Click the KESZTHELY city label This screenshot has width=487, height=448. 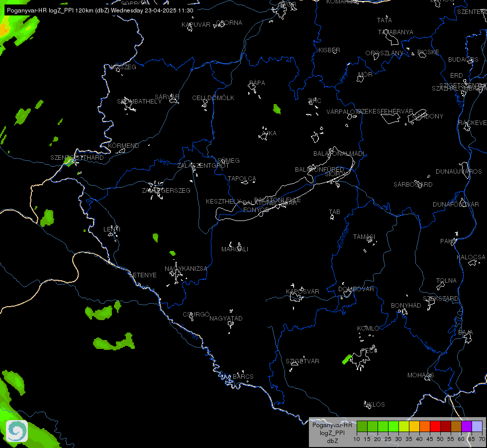point(223,202)
